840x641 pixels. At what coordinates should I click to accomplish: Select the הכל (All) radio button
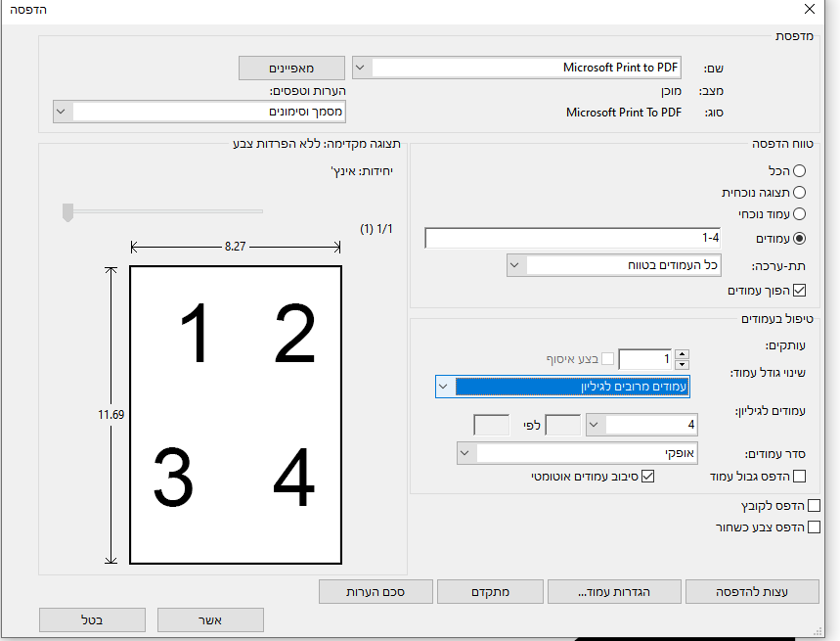[x=799, y=171]
